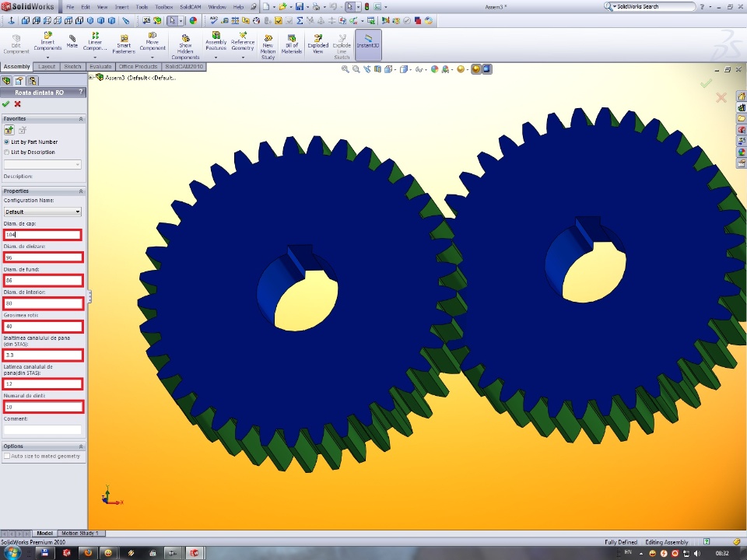Click volume icon in system tray

coord(697,553)
